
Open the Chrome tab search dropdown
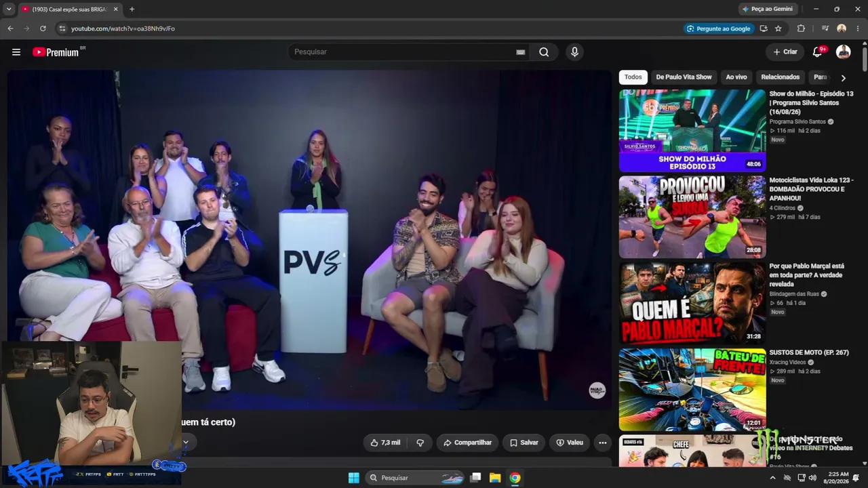pos(9,9)
